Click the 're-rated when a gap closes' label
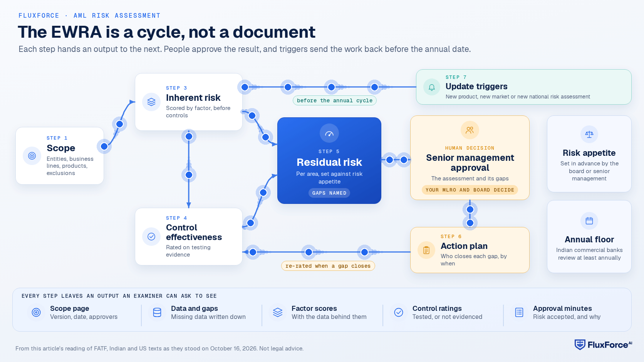The width and height of the screenshot is (644, 362). click(x=328, y=266)
